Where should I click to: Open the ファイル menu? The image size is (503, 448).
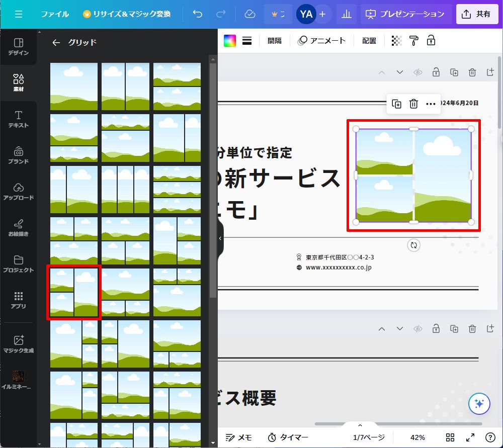(x=55, y=14)
